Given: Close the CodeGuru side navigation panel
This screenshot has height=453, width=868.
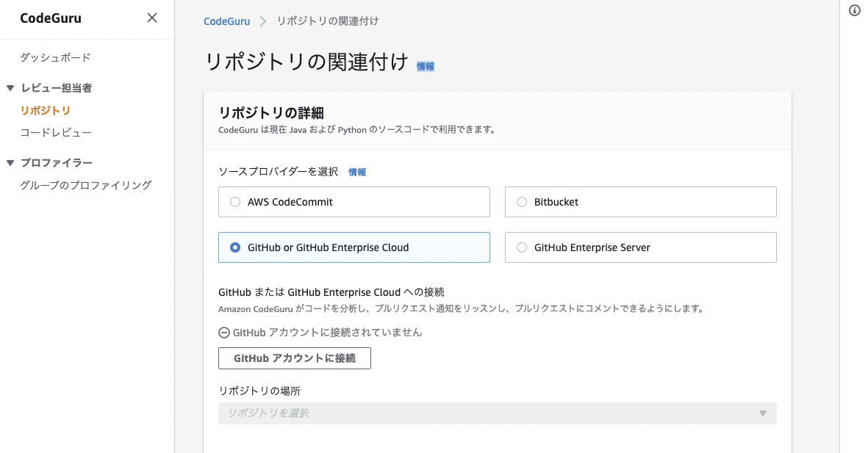Looking at the screenshot, I should [151, 18].
